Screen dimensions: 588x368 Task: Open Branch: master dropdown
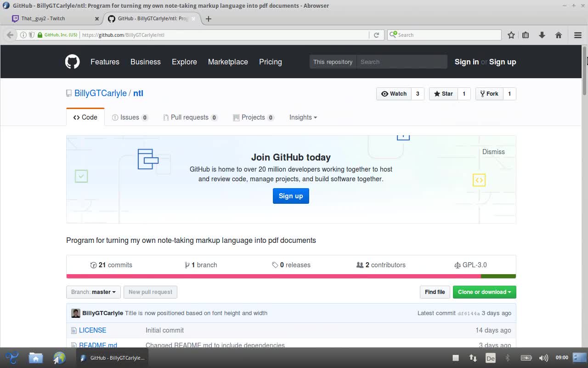[93, 292]
